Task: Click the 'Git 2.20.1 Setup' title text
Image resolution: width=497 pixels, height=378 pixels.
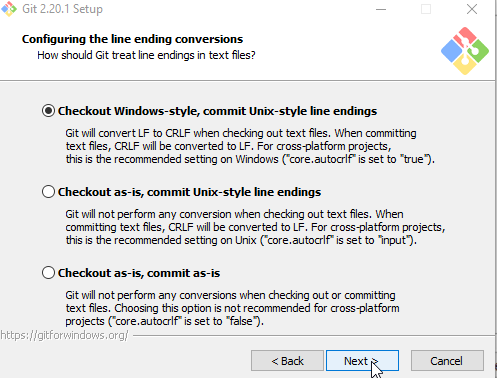Action: pos(62,9)
